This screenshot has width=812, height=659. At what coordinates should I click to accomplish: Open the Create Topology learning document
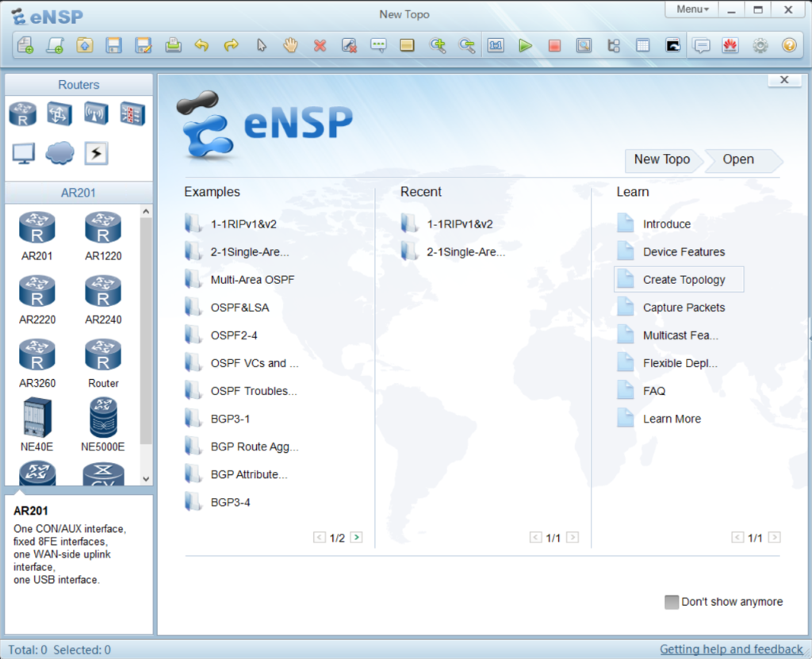click(679, 280)
